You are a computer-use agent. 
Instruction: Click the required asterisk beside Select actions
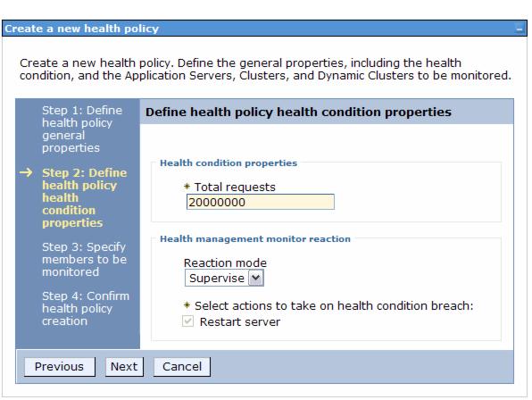point(187,305)
